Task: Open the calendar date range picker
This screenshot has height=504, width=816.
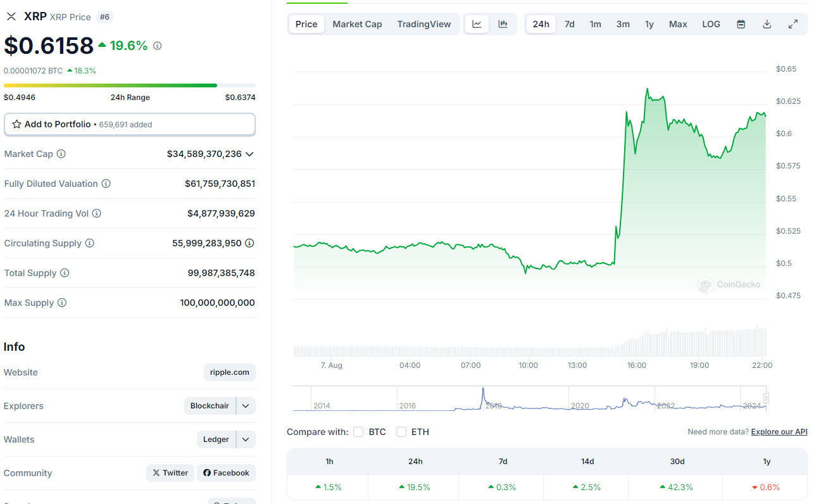Action: coord(741,24)
